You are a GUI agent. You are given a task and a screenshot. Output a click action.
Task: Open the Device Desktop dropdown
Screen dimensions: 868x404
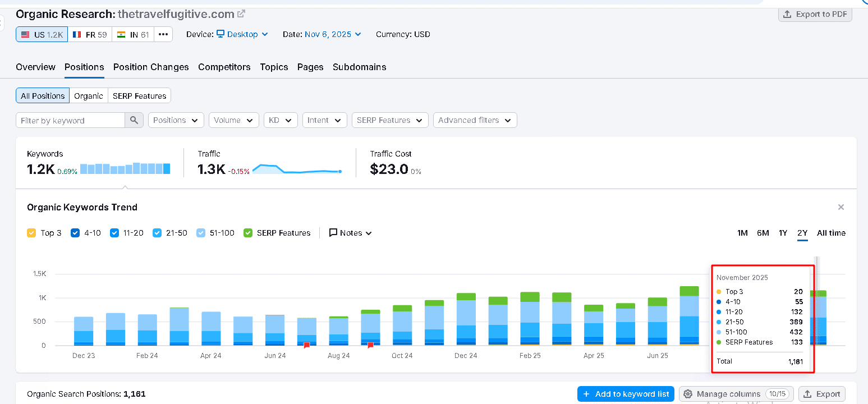pyautogui.click(x=242, y=34)
